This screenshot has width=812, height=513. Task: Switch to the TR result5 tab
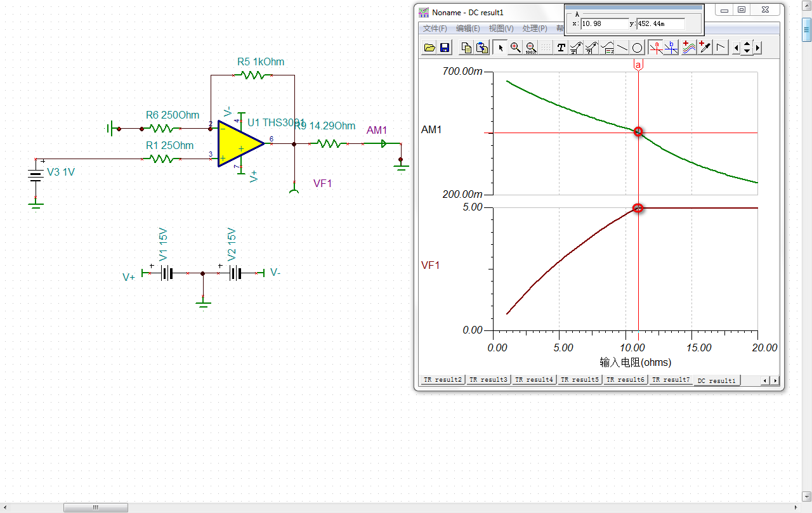pos(580,380)
